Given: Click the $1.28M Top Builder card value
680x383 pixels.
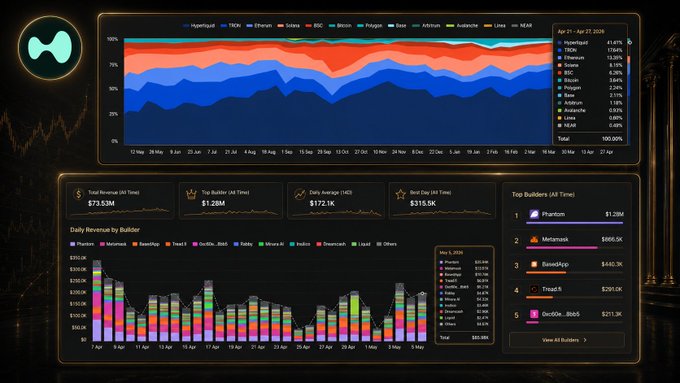Looking at the screenshot, I should pos(213,203).
